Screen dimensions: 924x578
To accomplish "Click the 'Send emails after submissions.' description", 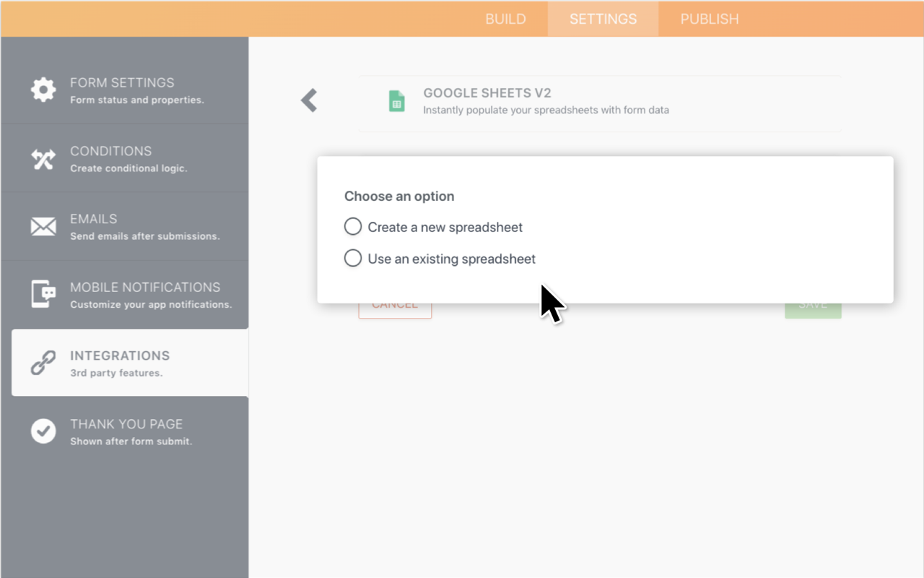I will (x=144, y=236).
